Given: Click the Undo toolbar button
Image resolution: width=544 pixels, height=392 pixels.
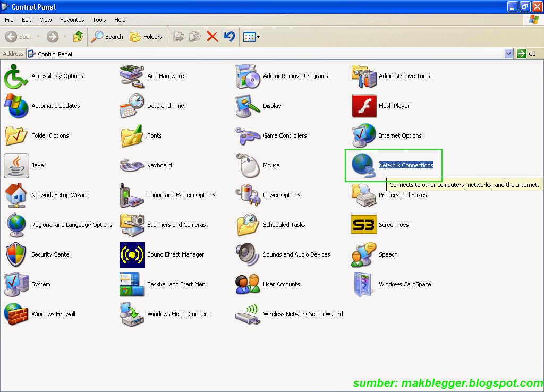Looking at the screenshot, I should (229, 37).
